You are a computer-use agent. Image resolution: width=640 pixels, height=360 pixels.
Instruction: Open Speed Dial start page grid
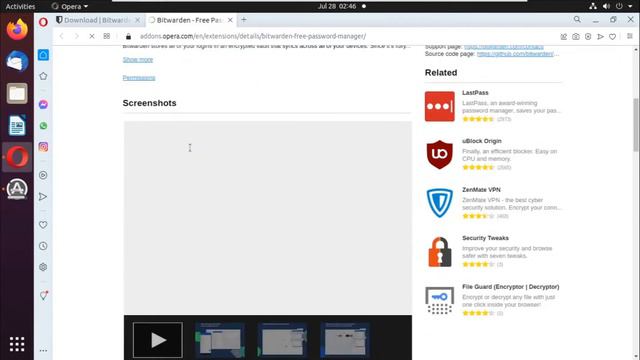click(107, 36)
